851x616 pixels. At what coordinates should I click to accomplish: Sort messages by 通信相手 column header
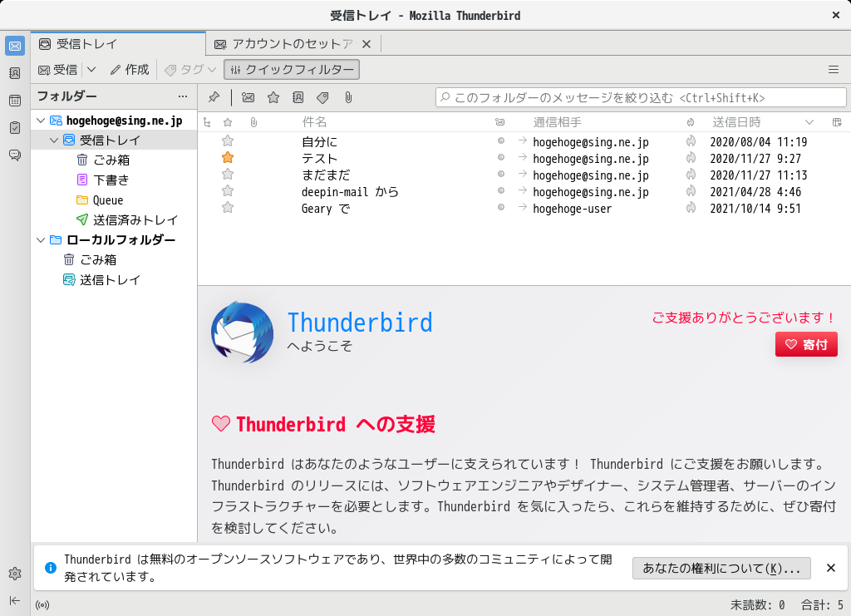tap(558, 123)
